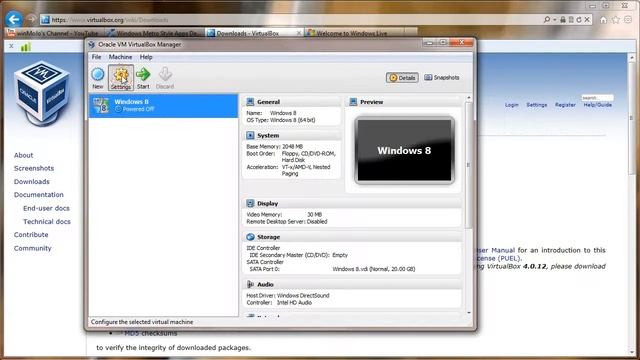The height and width of the screenshot is (360, 640).
Task: Go back with browser back arrow
Action: coord(13,19)
